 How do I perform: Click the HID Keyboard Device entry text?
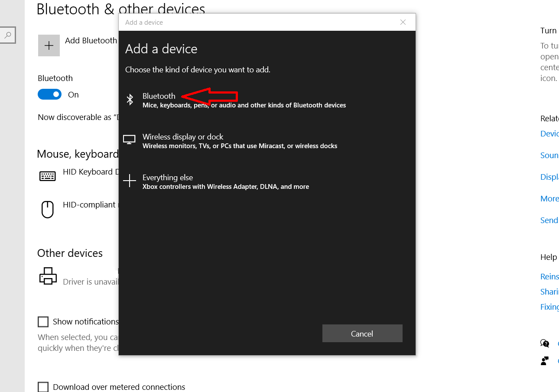pyautogui.click(x=91, y=172)
